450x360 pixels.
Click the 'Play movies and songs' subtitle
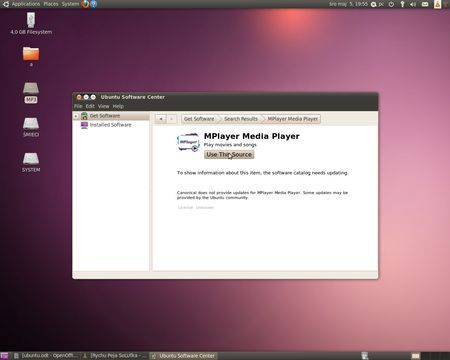[230, 145]
